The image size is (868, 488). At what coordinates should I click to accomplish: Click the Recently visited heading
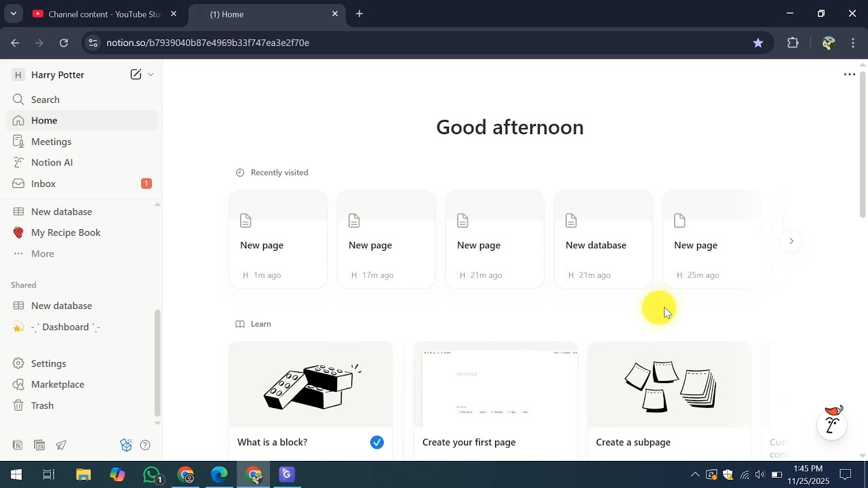coord(279,173)
